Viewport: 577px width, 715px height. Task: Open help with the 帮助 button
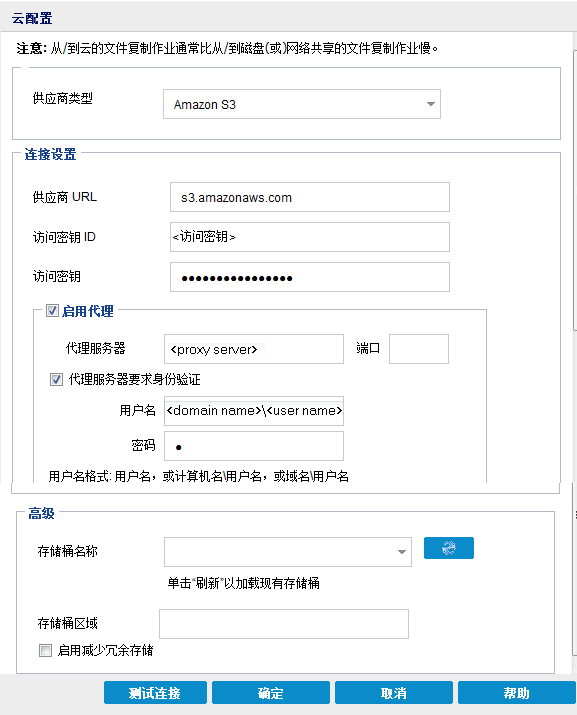point(516,693)
